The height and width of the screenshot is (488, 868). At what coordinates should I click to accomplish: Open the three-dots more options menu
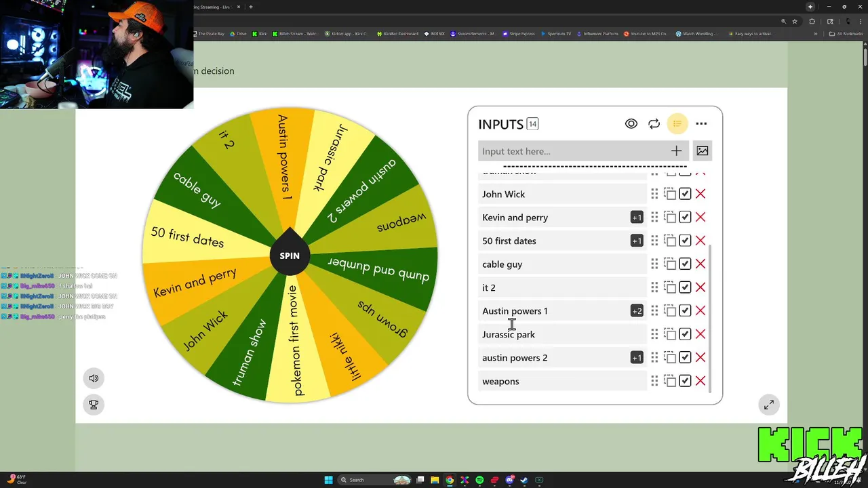[701, 124]
